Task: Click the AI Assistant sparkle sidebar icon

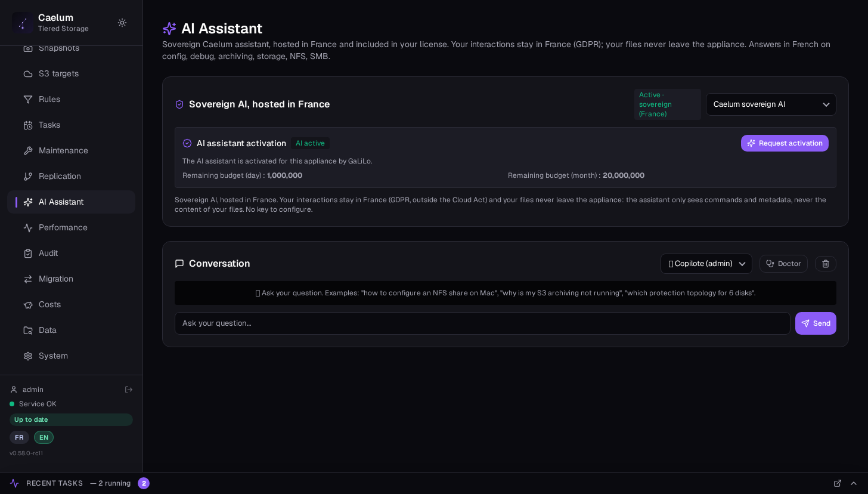Action: point(28,202)
